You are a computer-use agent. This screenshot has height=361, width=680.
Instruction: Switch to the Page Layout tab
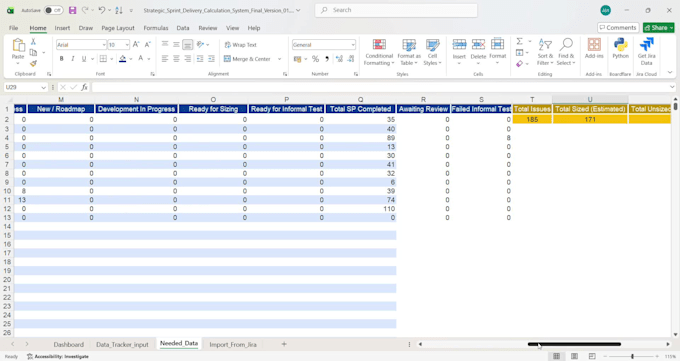(x=118, y=28)
